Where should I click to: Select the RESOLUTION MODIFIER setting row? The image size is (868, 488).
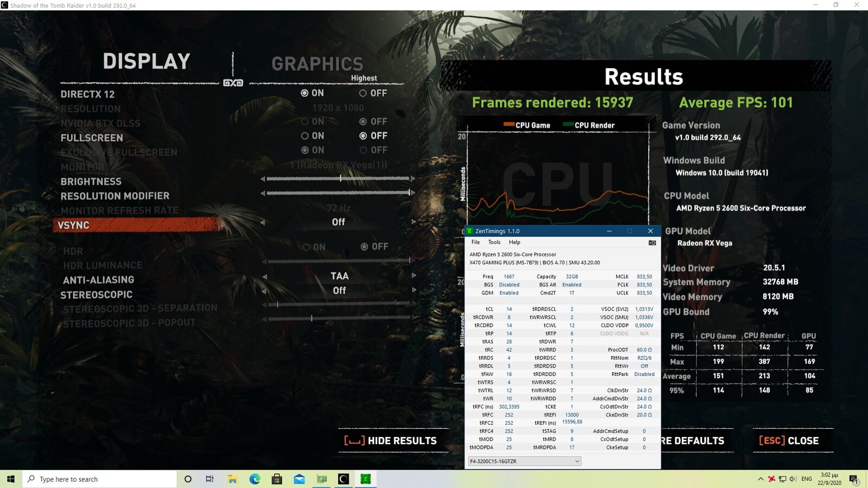point(115,196)
